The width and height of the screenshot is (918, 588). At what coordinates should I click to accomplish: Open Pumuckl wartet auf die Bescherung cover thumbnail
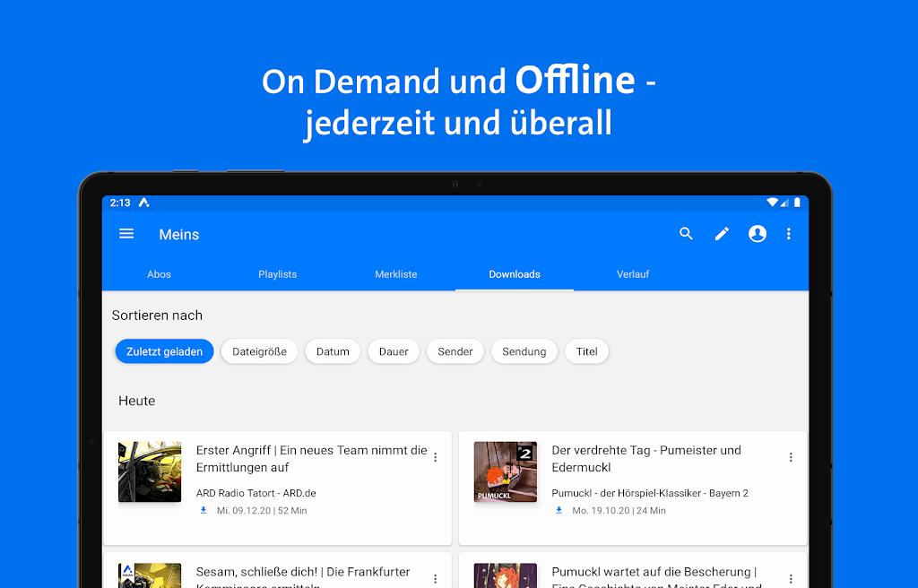tap(506, 575)
